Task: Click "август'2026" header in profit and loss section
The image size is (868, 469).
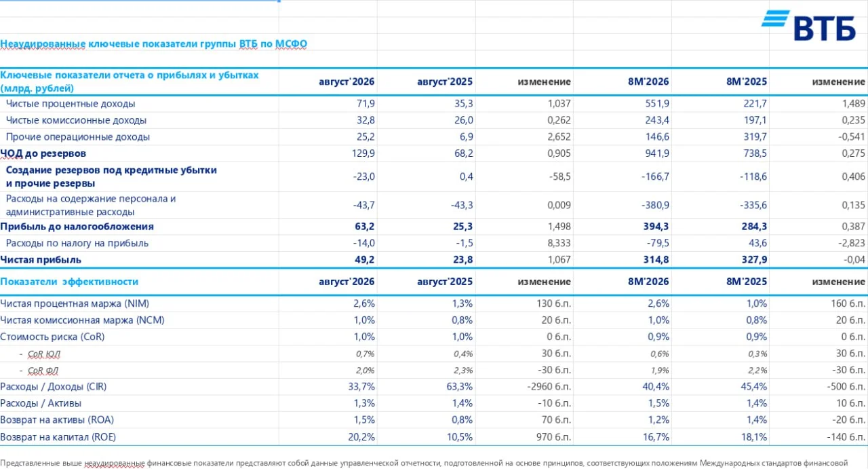Action: [x=347, y=81]
